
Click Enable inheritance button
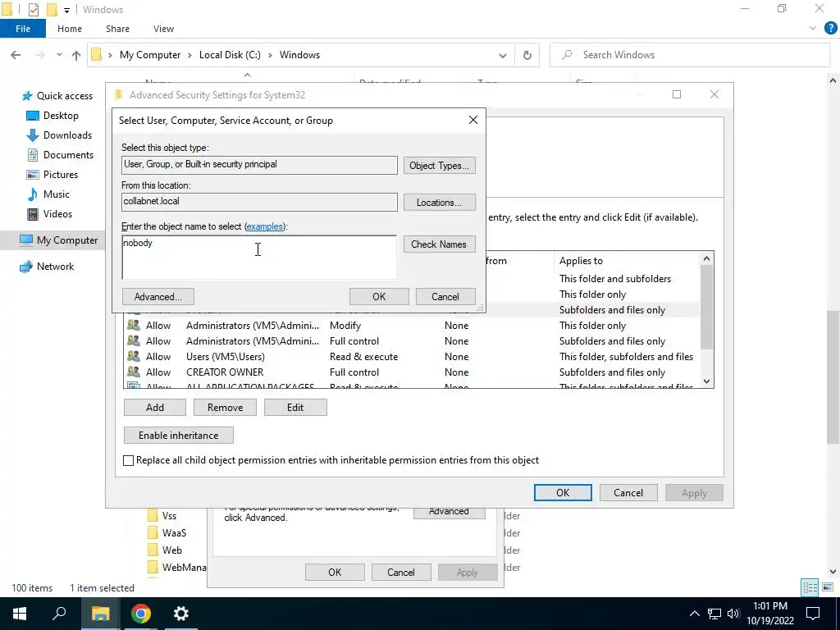(x=178, y=436)
